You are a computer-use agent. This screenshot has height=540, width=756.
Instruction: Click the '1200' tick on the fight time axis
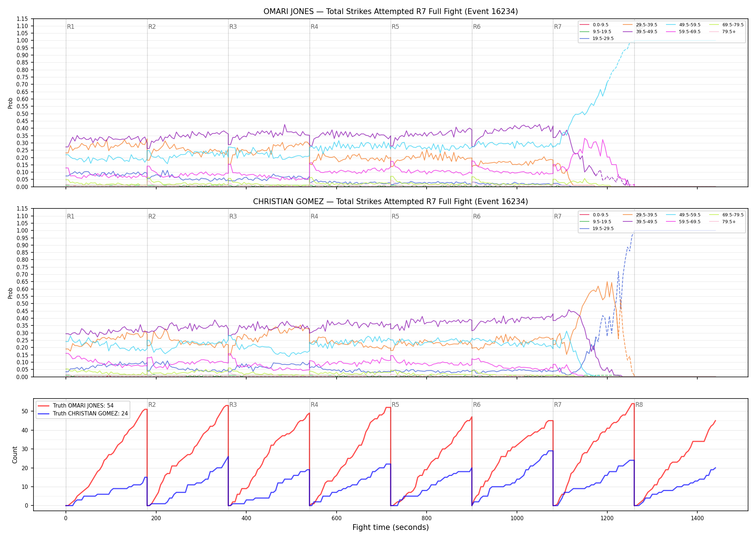click(x=607, y=518)
